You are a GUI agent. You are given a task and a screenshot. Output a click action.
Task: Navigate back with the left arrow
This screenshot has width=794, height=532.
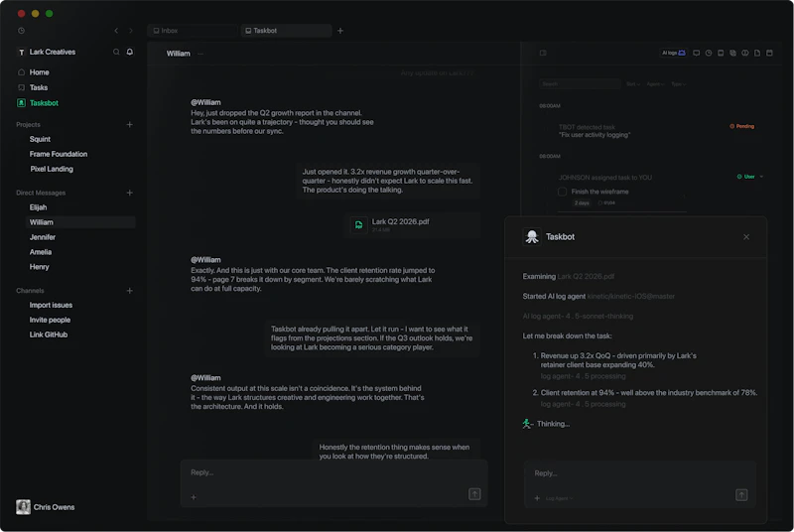point(116,31)
